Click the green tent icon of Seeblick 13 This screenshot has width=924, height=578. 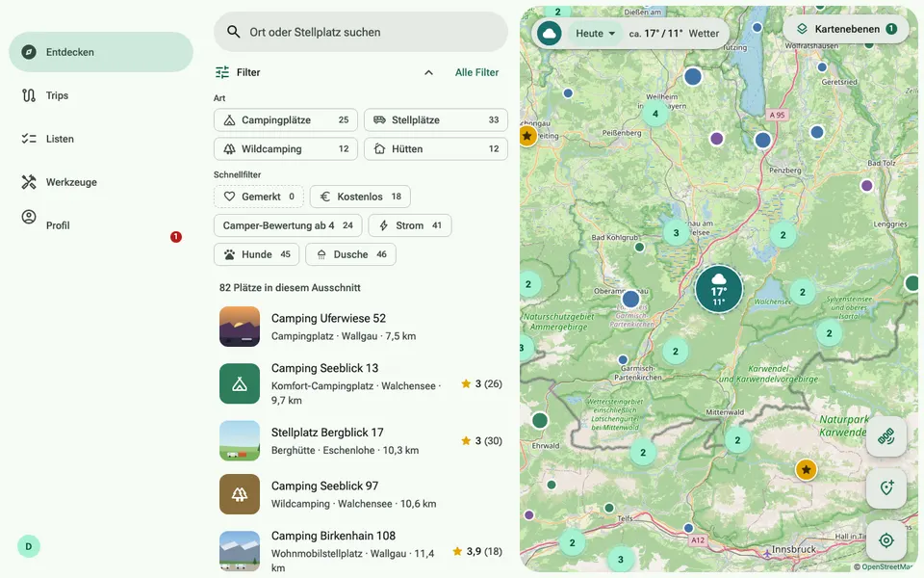[240, 383]
